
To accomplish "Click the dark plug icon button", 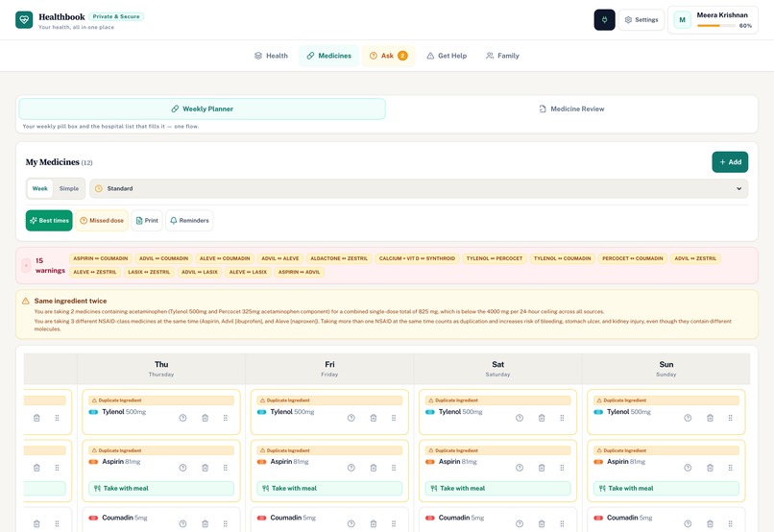I will [604, 20].
